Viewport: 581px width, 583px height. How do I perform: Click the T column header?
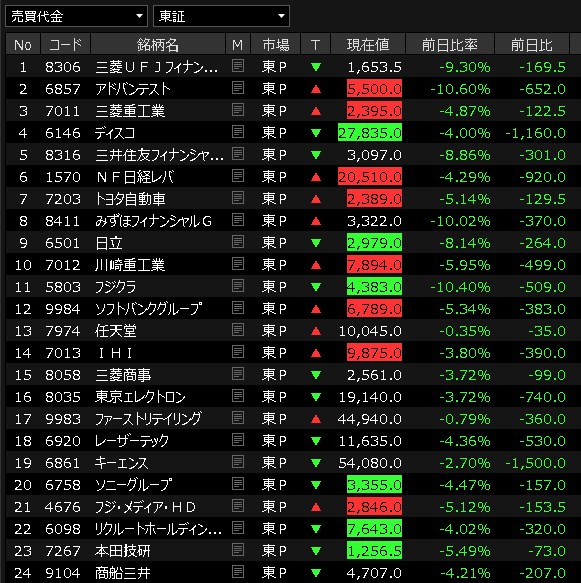tap(316, 45)
